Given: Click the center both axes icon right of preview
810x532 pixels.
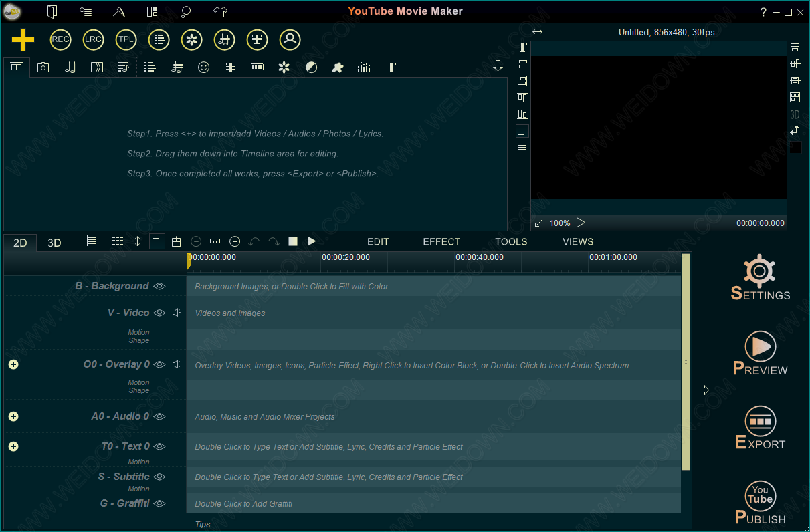Looking at the screenshot, I should 795,81.
